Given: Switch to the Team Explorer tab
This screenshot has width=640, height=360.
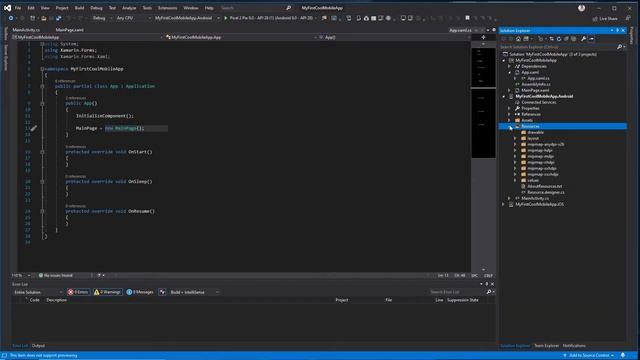Looking at the screenshot, I should tap(546, 346).
